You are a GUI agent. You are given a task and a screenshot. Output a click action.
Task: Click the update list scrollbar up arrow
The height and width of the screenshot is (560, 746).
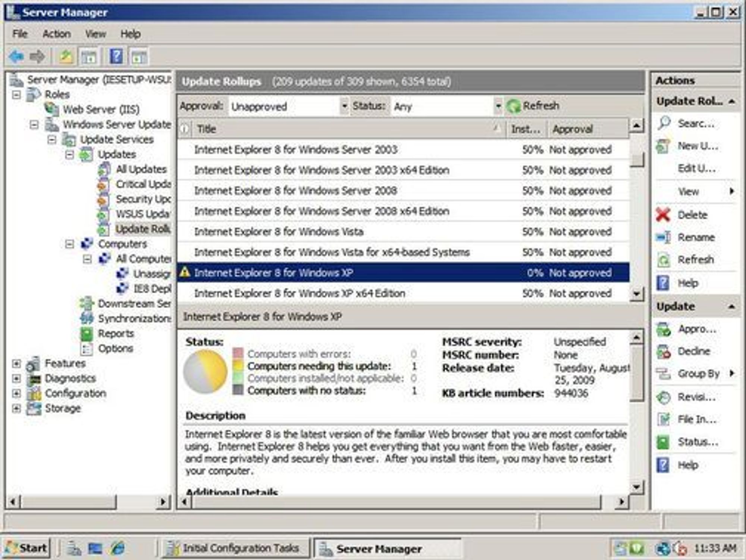pos(636,126)
